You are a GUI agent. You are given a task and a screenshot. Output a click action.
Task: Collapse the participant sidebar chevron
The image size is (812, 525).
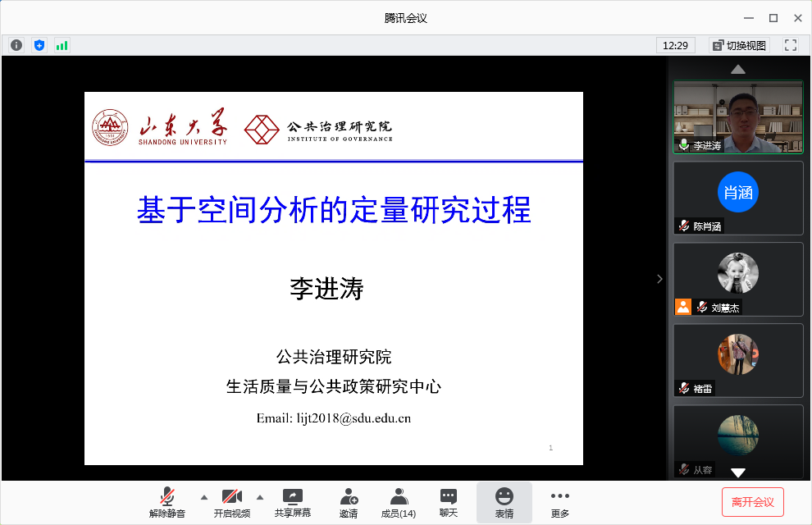point(659,279)
